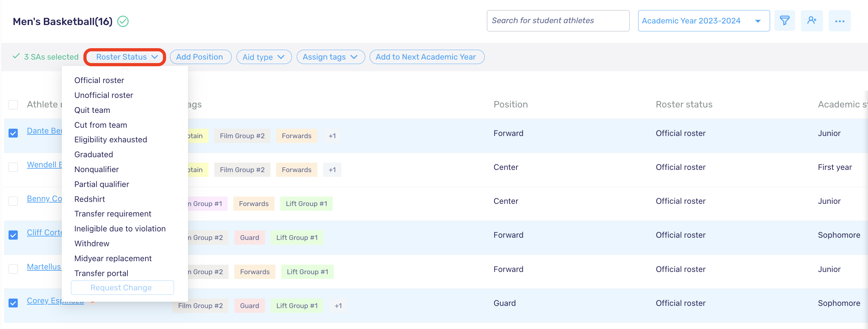The height and width of the screenshot is (329, 868).
Task: Select Unofficial roster option
Action: (x=104, y=95)
